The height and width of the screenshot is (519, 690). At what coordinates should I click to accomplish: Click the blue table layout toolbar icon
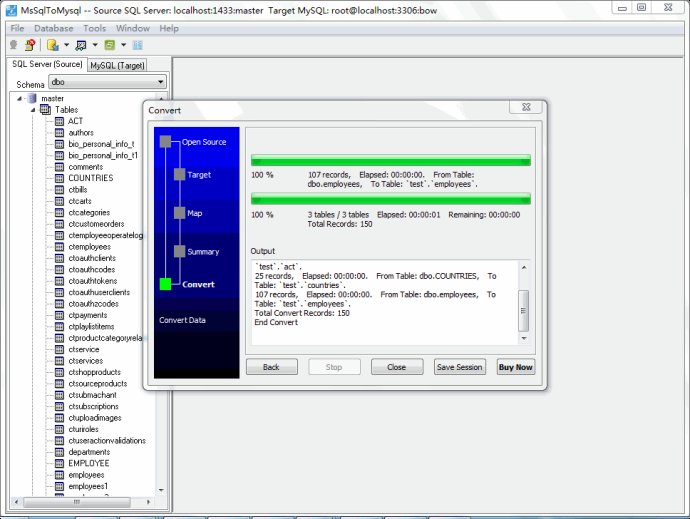(x=138, y=45)
